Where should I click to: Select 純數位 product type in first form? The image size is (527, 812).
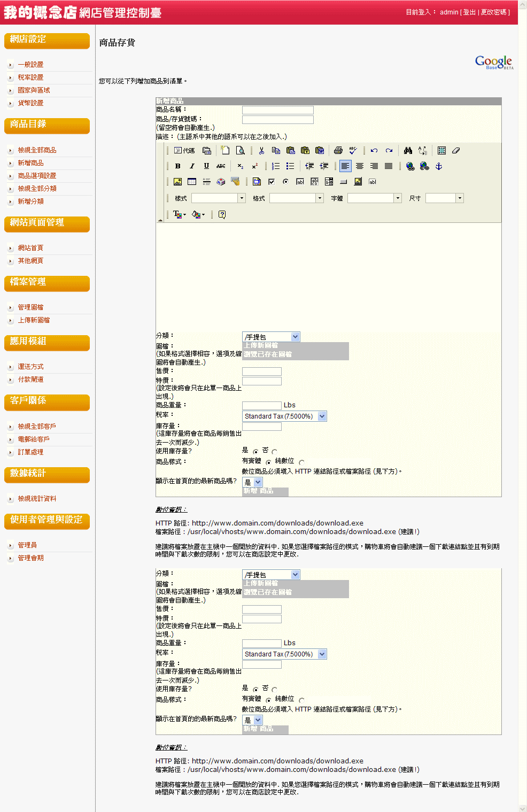click(x=301, y=462)
